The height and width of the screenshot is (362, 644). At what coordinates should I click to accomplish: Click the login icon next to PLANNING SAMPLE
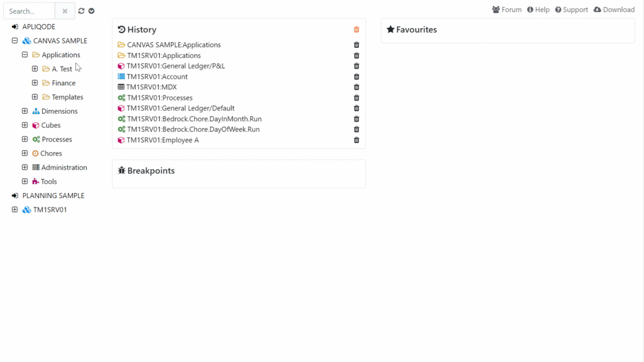point(15,195)
